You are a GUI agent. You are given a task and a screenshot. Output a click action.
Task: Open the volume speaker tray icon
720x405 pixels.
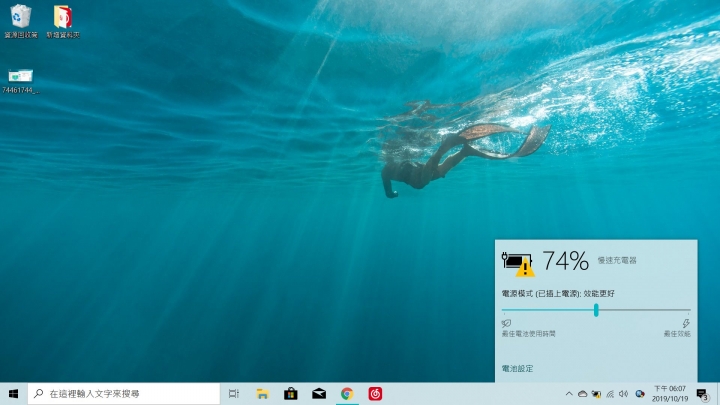click(x=623, y=394)
